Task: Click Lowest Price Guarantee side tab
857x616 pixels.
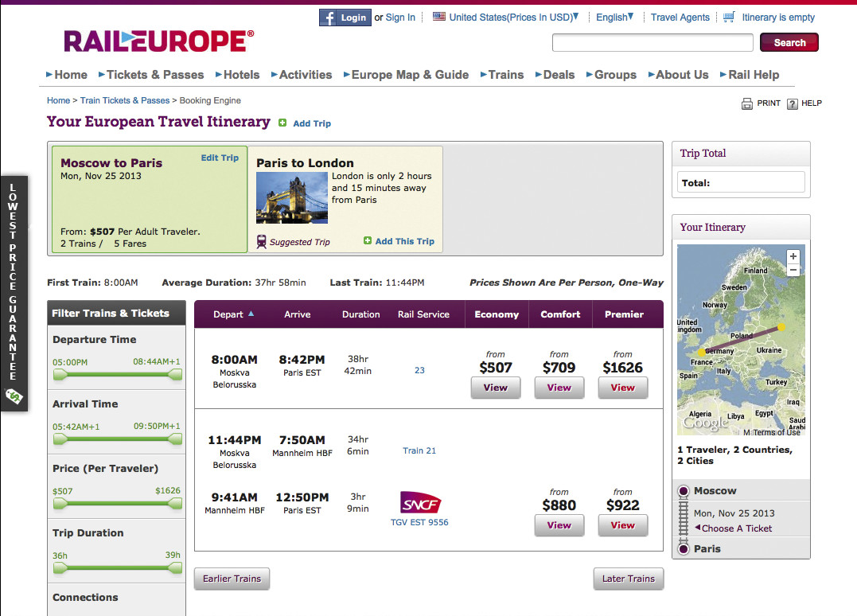Action: click(14, 293)
